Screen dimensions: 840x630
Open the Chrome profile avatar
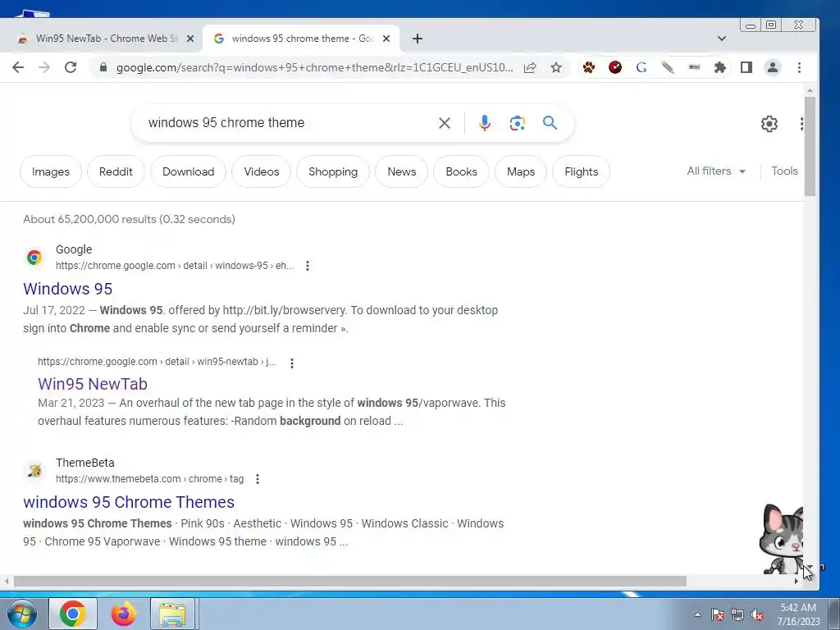(x=773, y=67)
